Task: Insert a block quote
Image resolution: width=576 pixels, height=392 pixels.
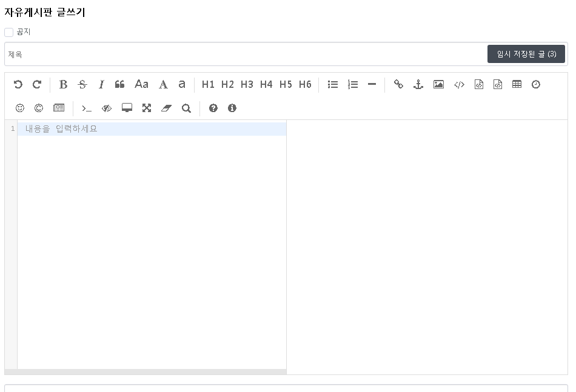Action: pyautogui.click(x=119, y=85)
